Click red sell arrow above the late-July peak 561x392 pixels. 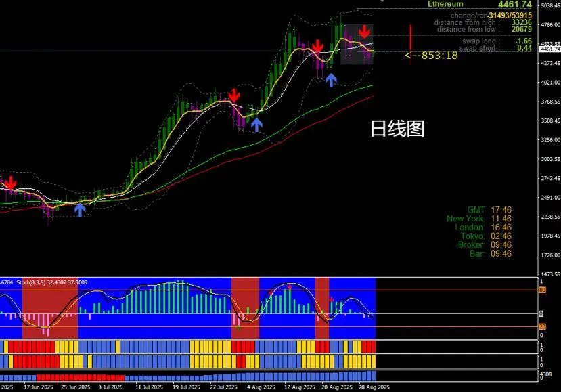click(234, 95)
